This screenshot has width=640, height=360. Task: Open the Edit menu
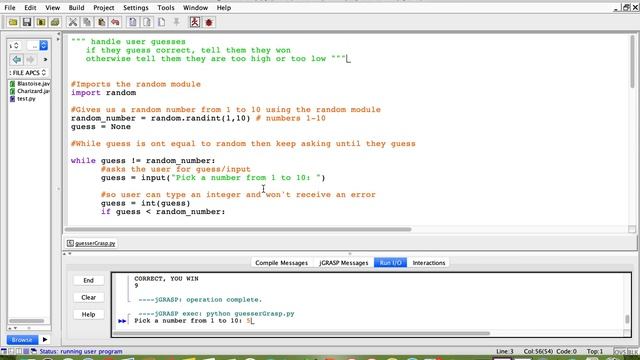(30, 8)
